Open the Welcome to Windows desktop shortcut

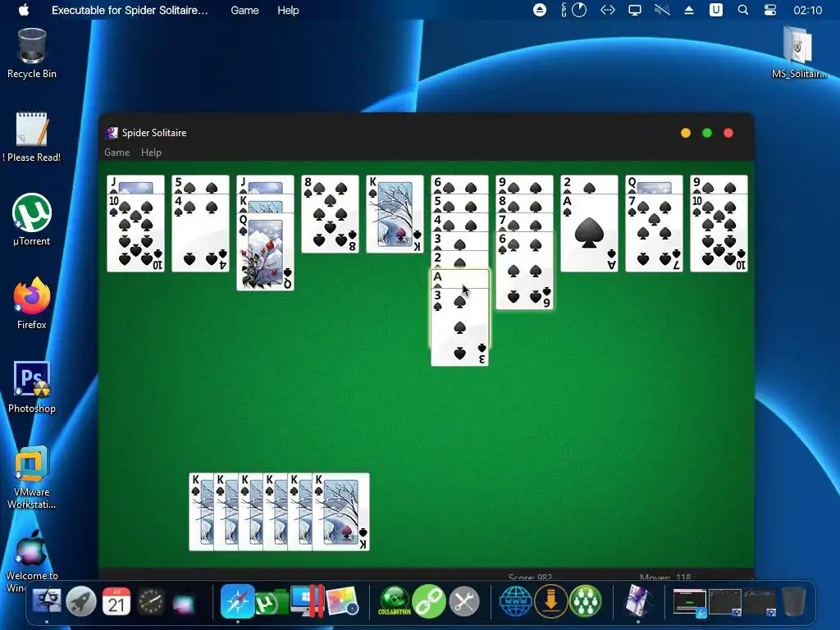point(32,560)
